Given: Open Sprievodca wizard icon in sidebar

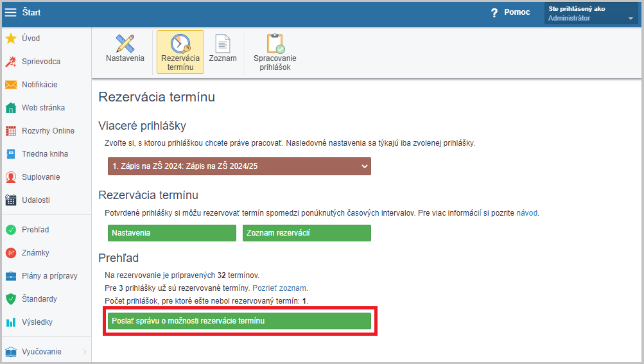Looking at the screenshot, I should [x=11, y=62].
